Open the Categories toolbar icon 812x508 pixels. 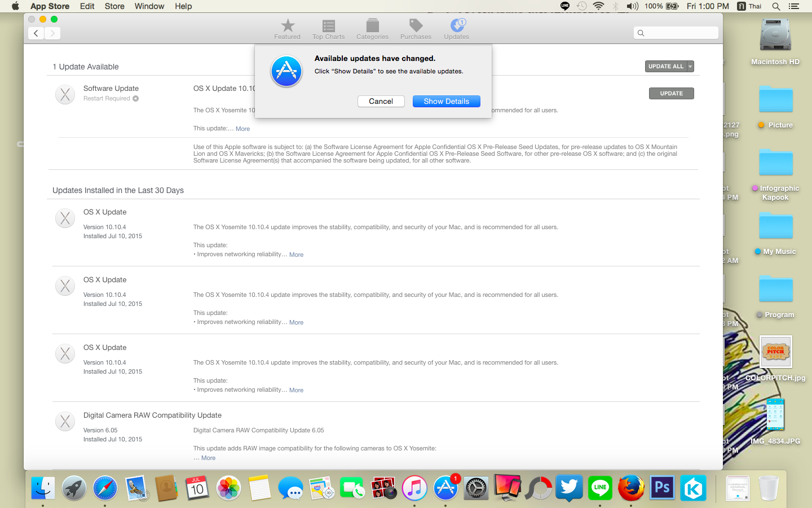[372, 29]
